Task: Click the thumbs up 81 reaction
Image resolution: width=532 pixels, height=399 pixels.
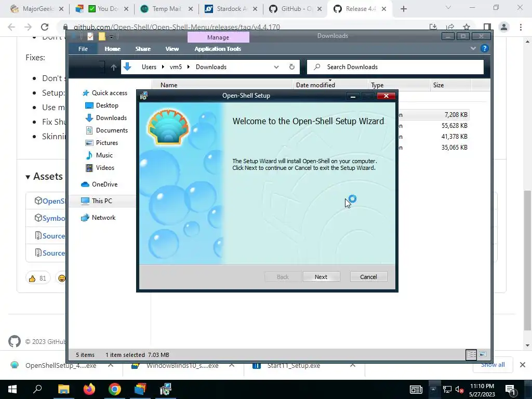Action: (x=37, y=278)
